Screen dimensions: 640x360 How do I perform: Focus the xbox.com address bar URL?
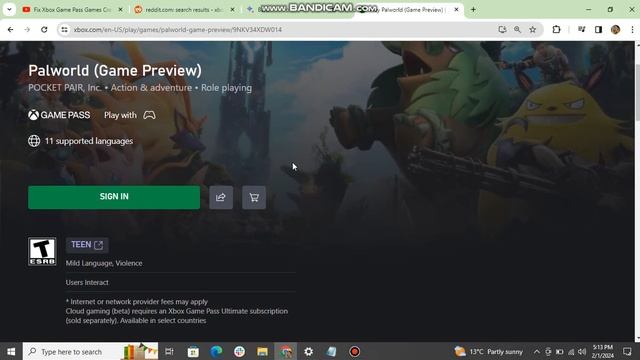pos(178,29)
